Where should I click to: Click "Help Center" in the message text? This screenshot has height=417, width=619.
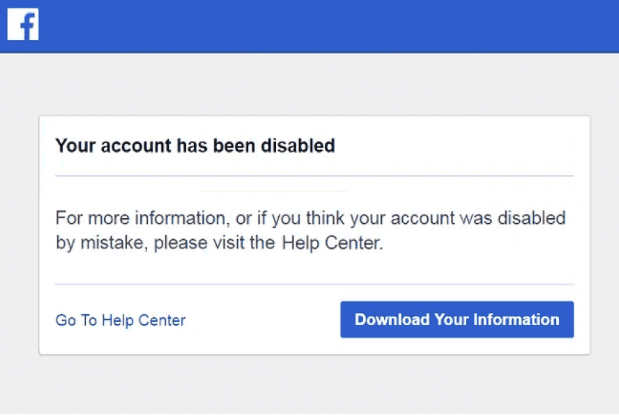coord(331,242)
